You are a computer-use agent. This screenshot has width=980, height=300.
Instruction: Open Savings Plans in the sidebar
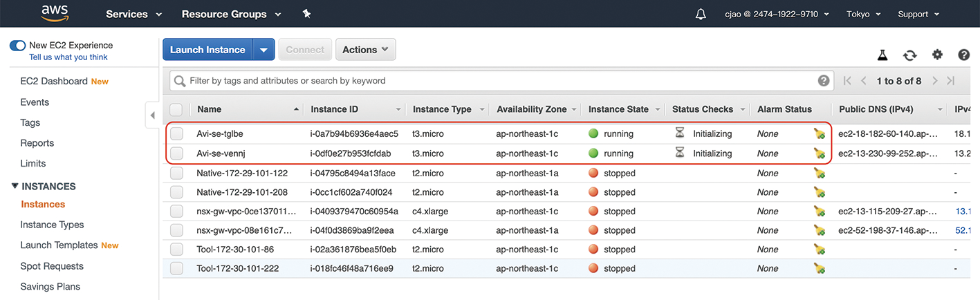coord(50,286)
